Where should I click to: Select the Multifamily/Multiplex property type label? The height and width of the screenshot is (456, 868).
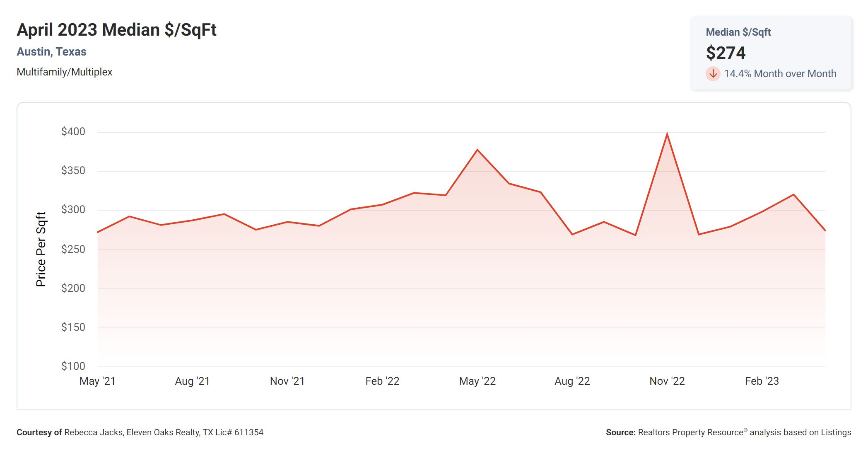[x=64, y=72]
